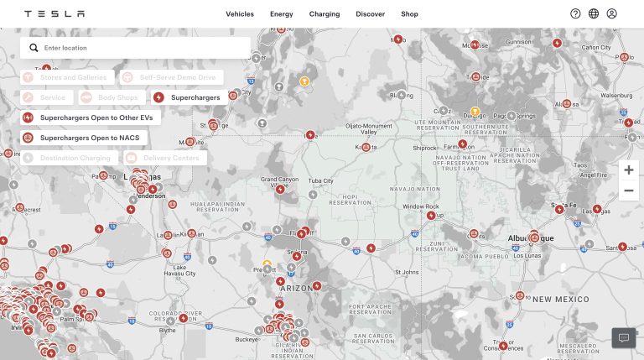Viewport: 644px width, 360px height.
Task: Open the Vehicles menu
Action: pyautogui.click(x=240, y=14)
